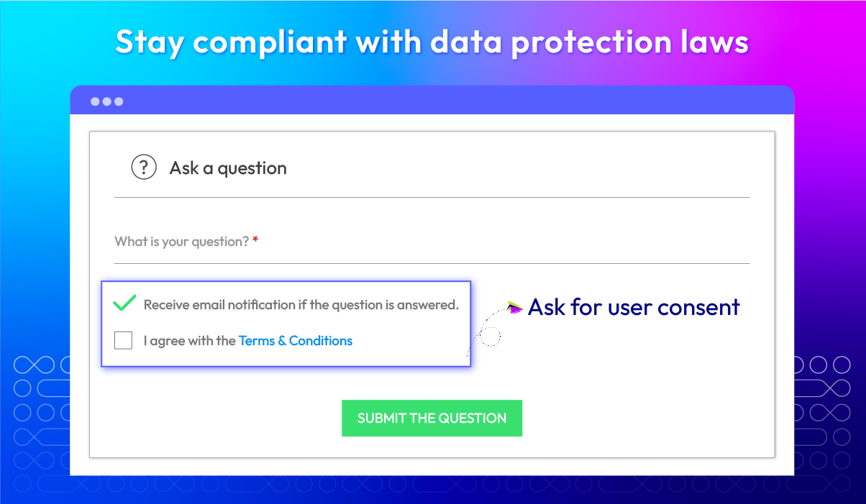The width and height of the screenshot is (866, 504).
Task: Click the purple window title bar
Action: point(432,100)
